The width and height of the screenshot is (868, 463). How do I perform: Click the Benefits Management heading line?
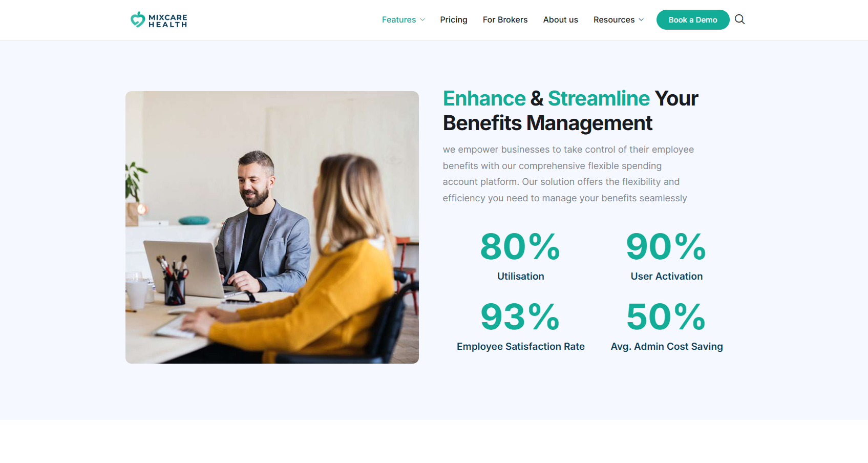(547, 123)
